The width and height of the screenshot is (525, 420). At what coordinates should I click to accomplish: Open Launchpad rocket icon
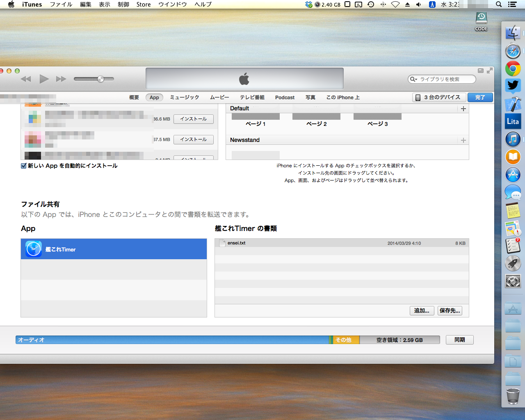[x=513, y=263]
